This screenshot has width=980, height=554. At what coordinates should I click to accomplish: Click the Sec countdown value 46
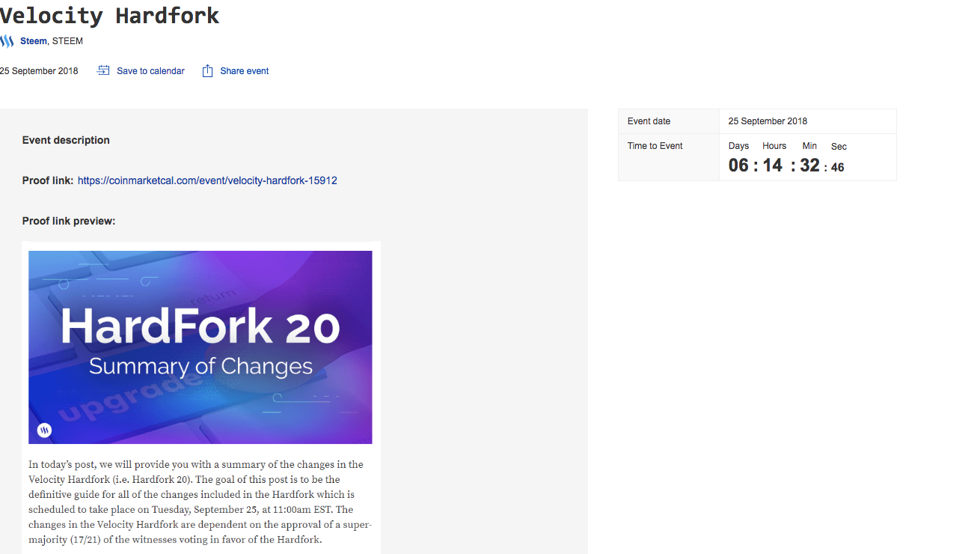click(x=837, y=168)
